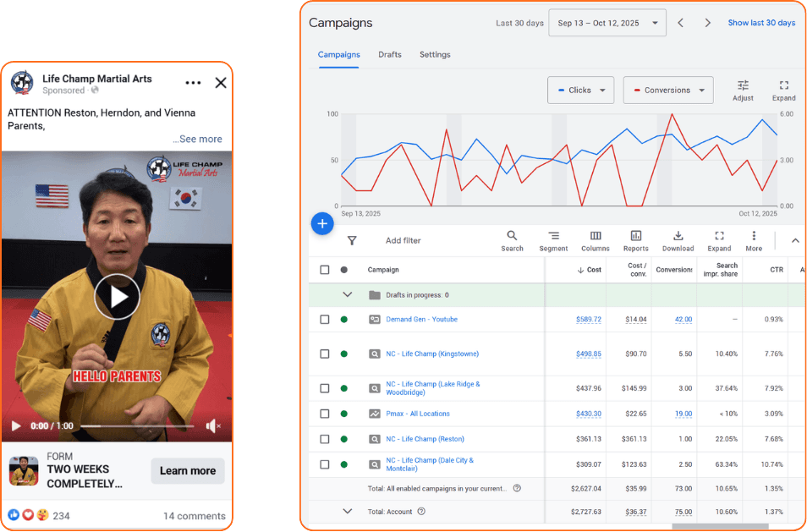Click the blue plus new campaign button
The image size is (807, 532).
coord(322,224)
